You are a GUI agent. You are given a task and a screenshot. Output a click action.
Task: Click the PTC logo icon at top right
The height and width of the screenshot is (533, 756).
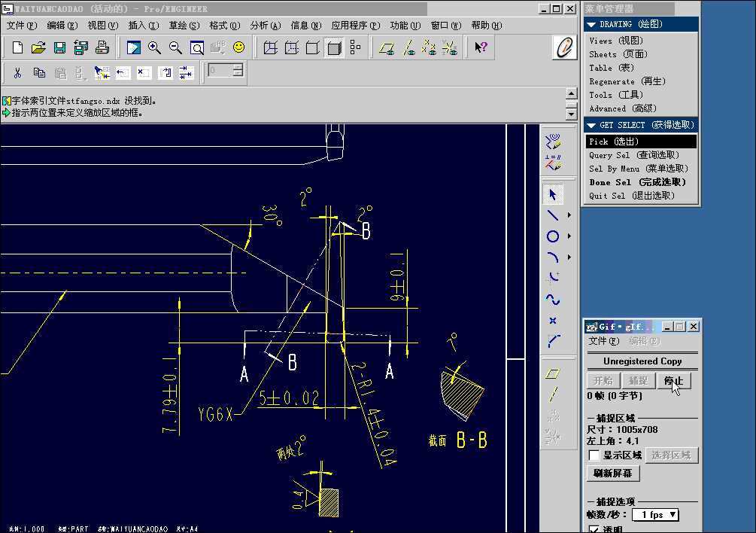click(564, 47)
